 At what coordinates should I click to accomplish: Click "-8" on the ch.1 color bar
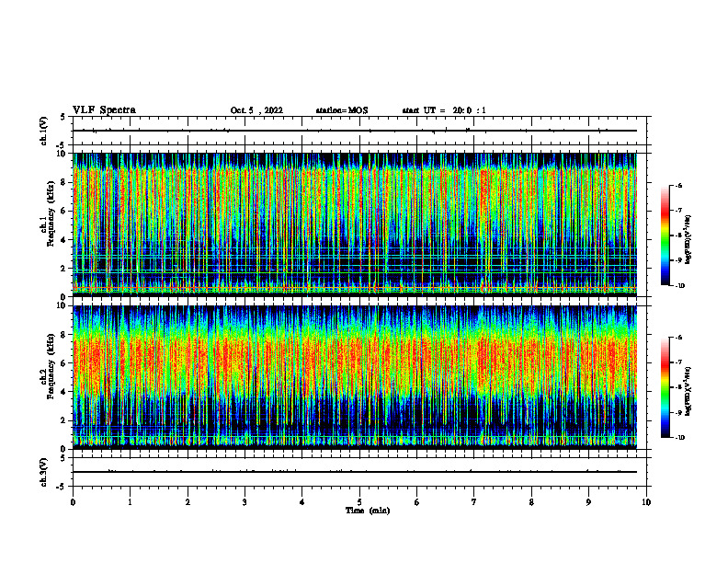pos(678,236)
